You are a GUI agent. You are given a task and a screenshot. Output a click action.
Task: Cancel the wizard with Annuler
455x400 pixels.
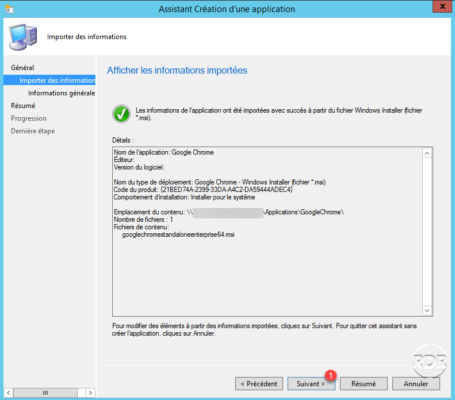[x=416, y=384]
